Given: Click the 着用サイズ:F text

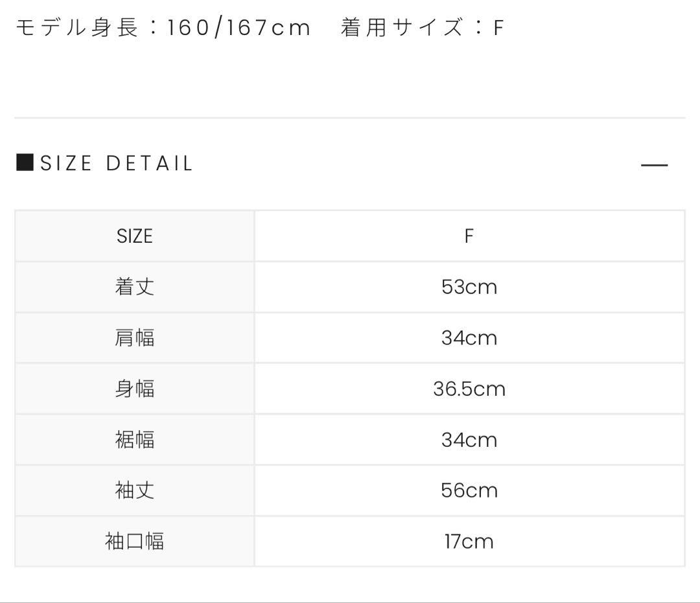Looking at the screenshot, I should pyautogui.click(x=422, y=28).
